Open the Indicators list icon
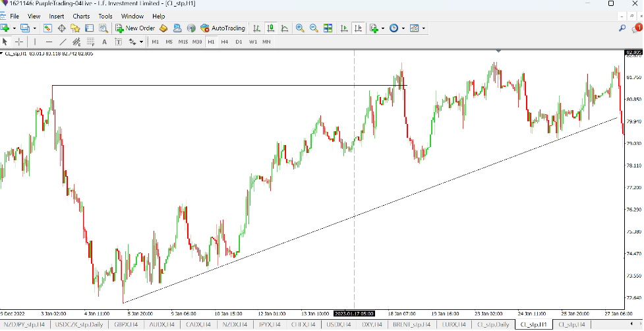Image resolution: width=644 pixels, height=331 pixels. coord(374,28)
